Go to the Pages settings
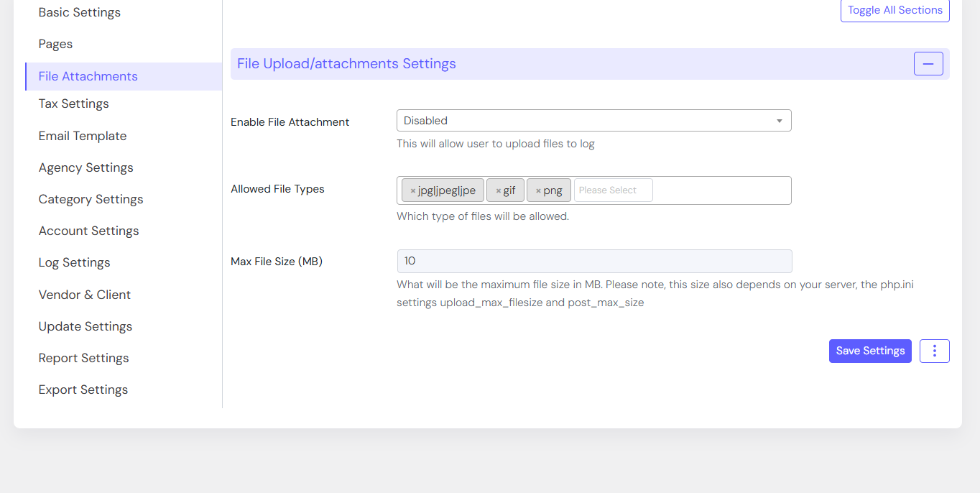 click(x=55, y=44)
